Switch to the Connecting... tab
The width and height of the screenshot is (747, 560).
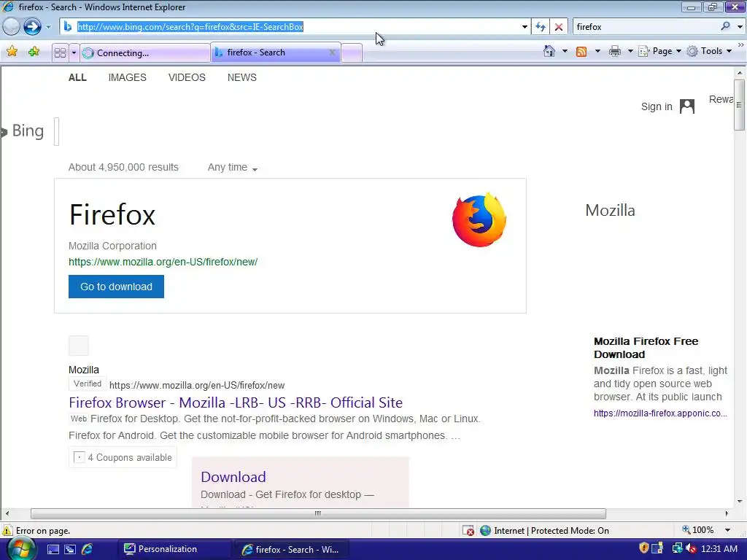coord(145,52)
